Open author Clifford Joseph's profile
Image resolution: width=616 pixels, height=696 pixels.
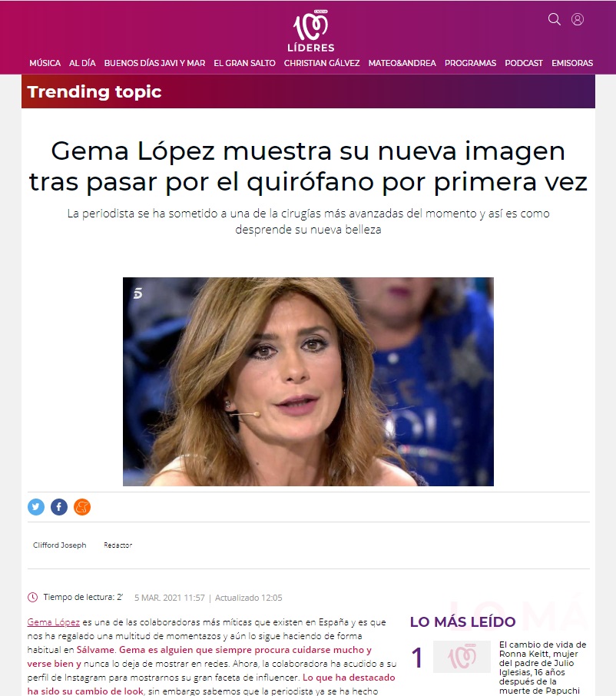(x=59, y=545)
